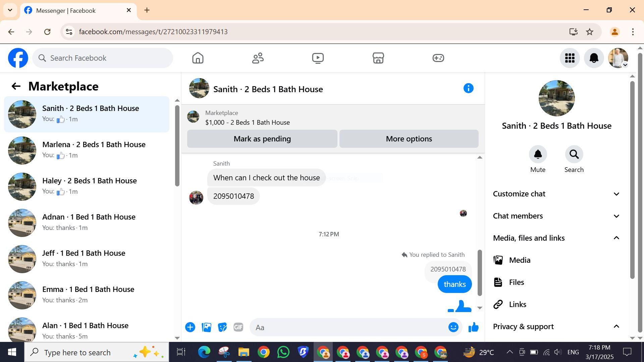The image size is (644, 362).
Task: Click Mark as pending button
Action: pos(262,139)
